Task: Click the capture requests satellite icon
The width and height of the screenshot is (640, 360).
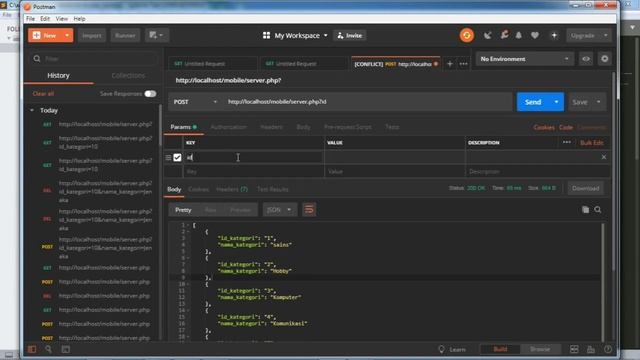Action: click(487, 36)
